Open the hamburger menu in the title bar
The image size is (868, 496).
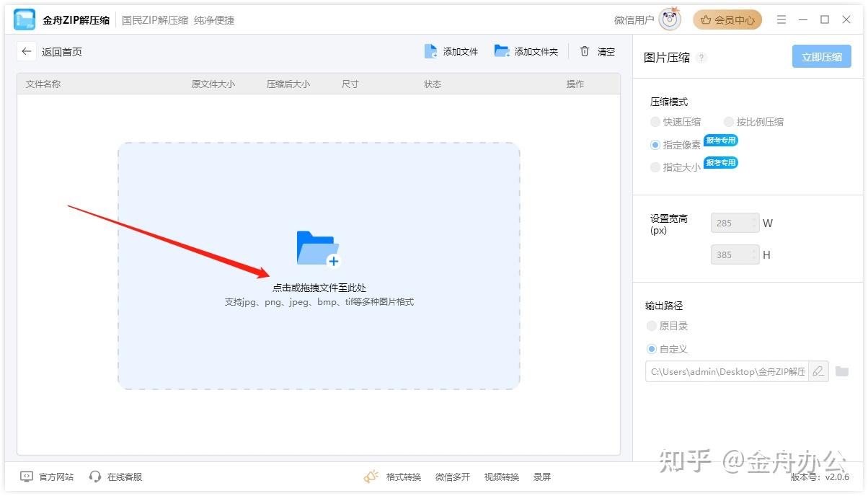(x=781, y=19)
